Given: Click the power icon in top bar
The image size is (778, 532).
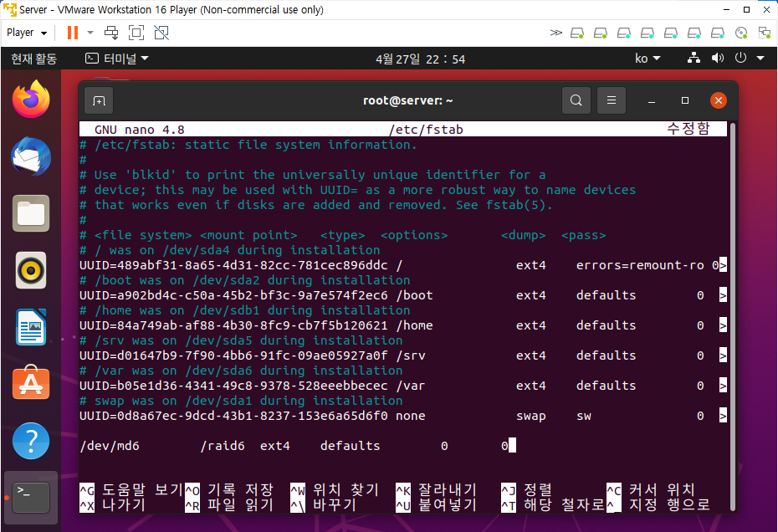Looking at the screenshot, I should 740,58.
